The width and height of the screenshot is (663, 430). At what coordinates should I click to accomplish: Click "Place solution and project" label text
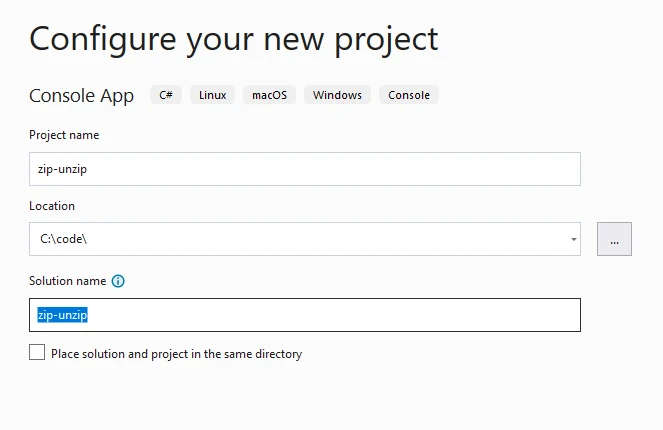[x=176, y=354]
